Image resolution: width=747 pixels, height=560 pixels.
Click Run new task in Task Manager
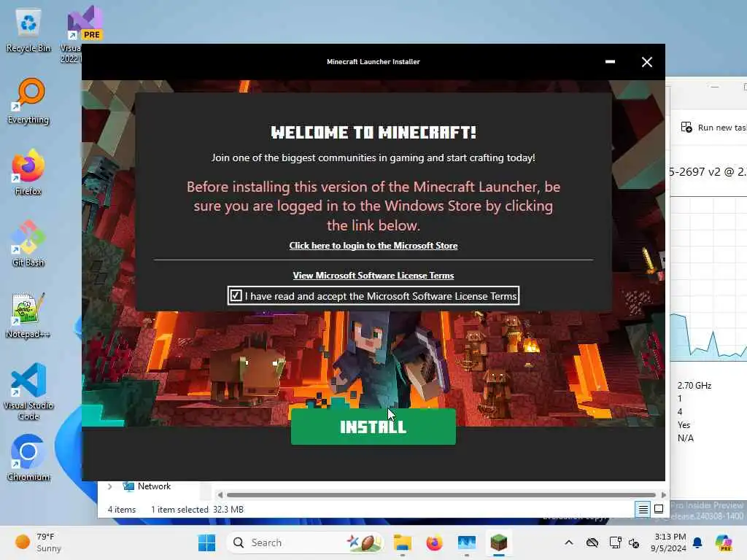pos(713,127)
